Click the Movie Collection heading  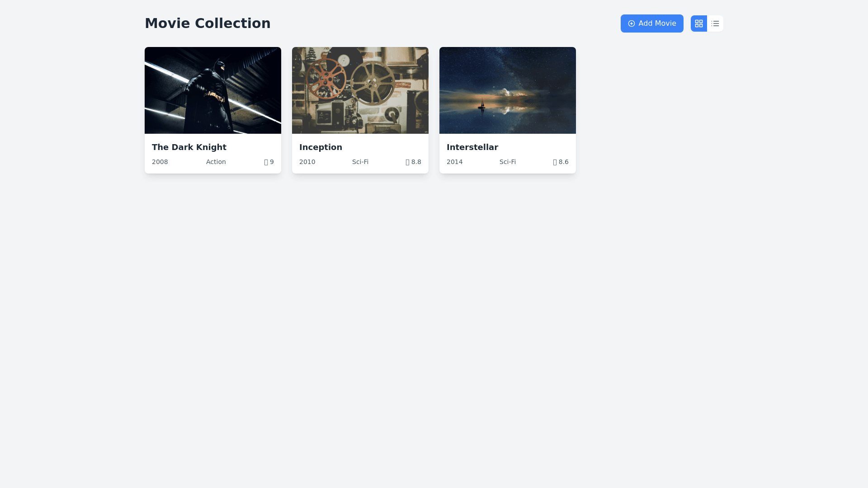point(208,23)
